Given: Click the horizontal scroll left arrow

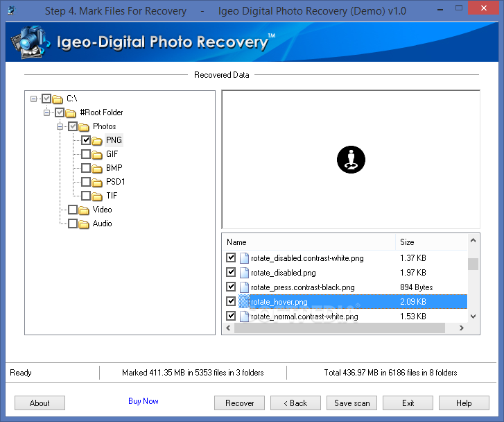Looking at the screenshot, I should pyautogui.click(x=228, y=328).
